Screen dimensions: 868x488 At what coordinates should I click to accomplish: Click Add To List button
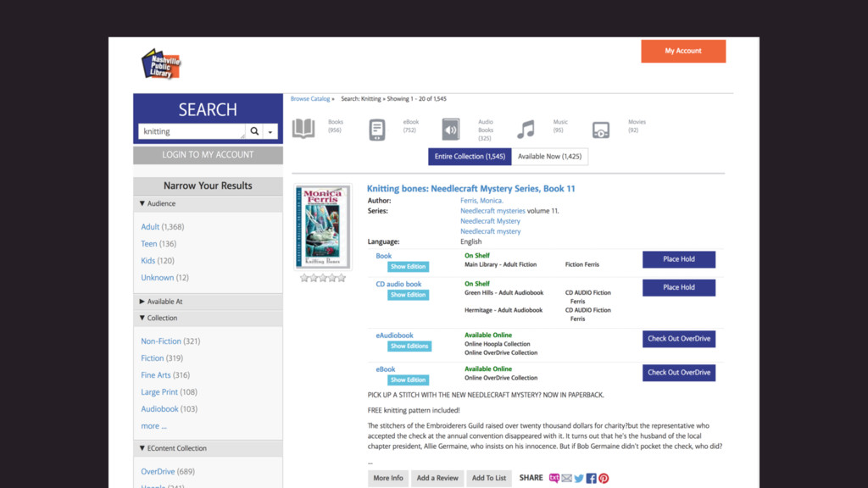tap(489, 478)
